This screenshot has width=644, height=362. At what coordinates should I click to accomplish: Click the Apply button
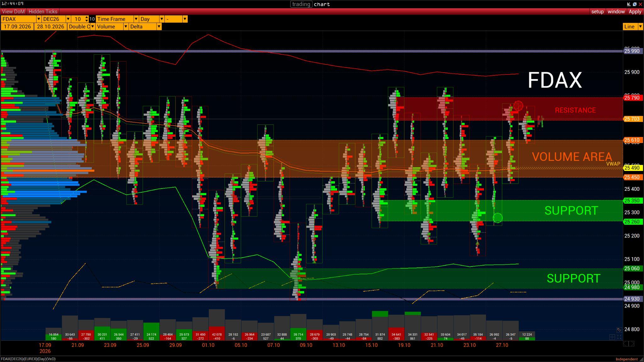point(635,12)
